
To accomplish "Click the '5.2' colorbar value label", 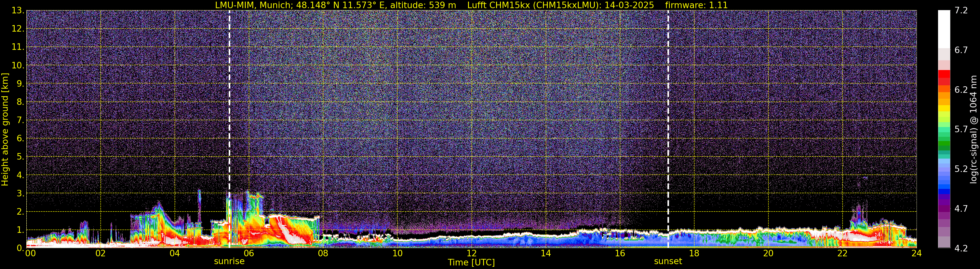I will tap(961, 169).
